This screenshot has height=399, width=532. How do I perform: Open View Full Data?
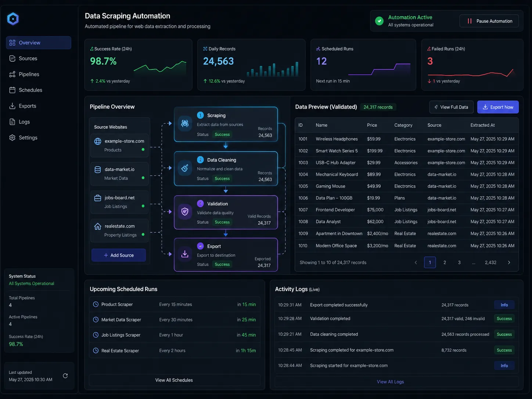451,107
